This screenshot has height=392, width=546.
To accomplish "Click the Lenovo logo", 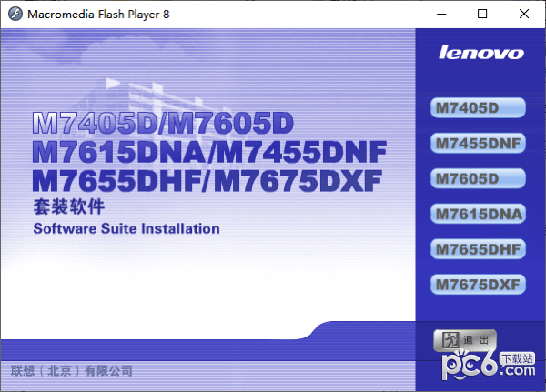I will click(480, 53).
